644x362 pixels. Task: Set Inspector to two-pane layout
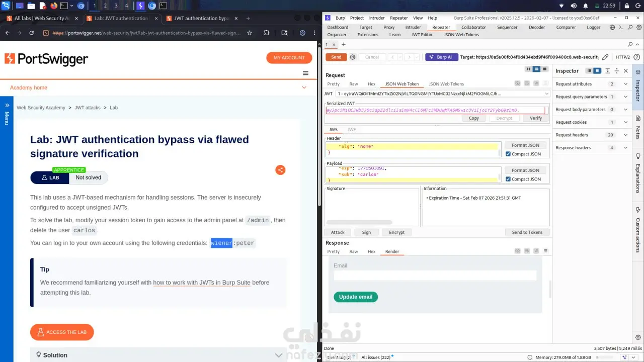(597, 71)
